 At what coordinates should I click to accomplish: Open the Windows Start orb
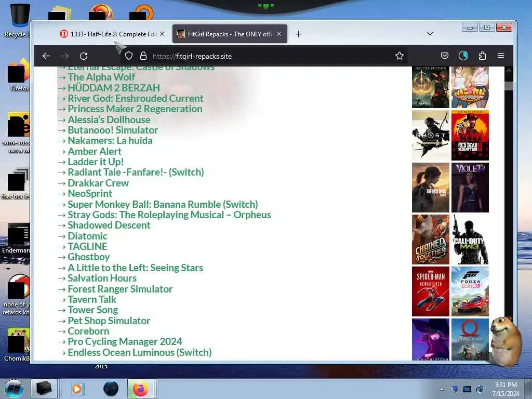pos(14,389)
